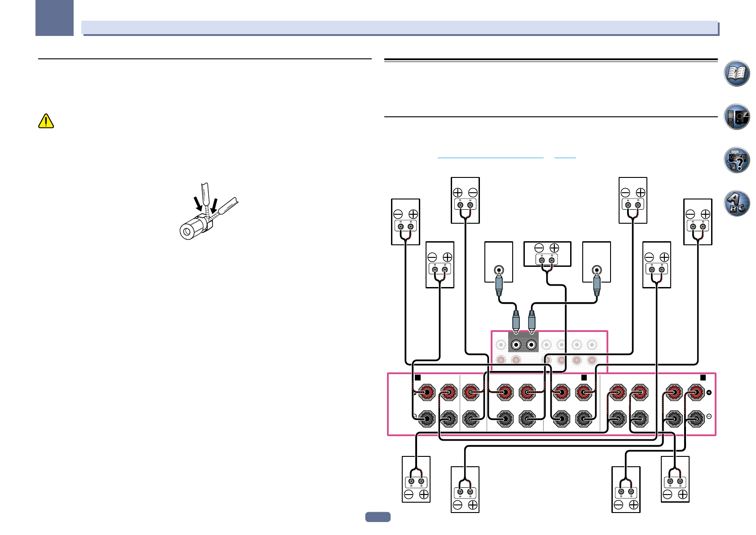Click the top-right red speaker terminal
756x535 pixels.
(696, 392)
